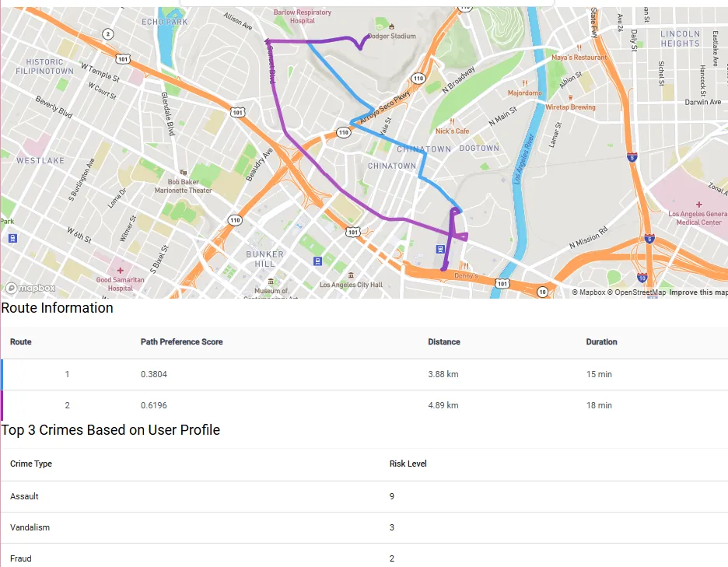The height and width of the screenshot is (567, 728).
Task: Click the Risk Level column header
Action: click(408, 464)
